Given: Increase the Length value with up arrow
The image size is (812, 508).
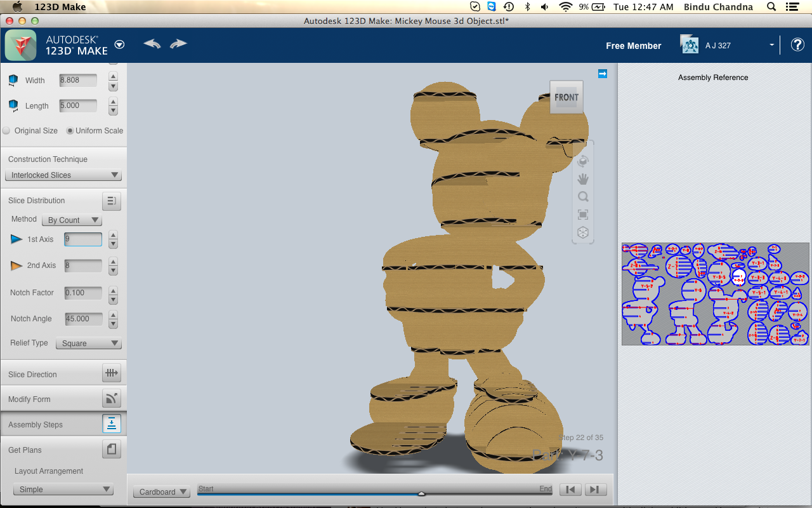Looking at the screenshot, I should coord(113,102).
